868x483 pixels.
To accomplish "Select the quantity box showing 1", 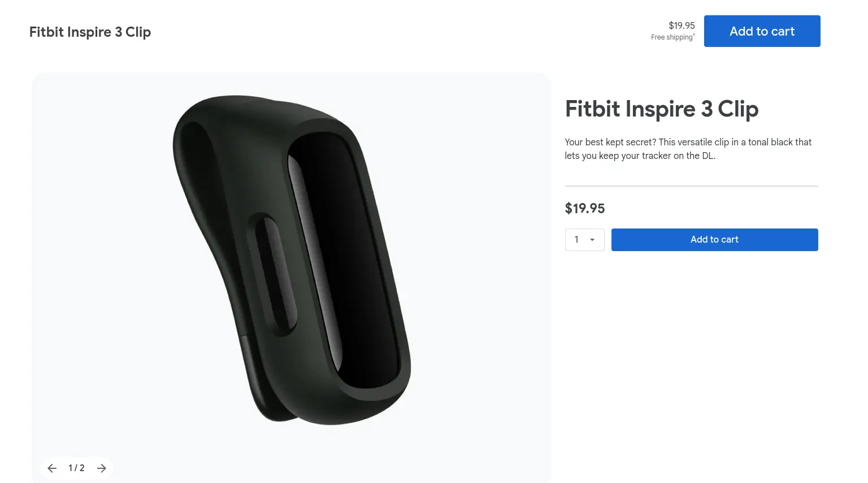I will point(585,240).
